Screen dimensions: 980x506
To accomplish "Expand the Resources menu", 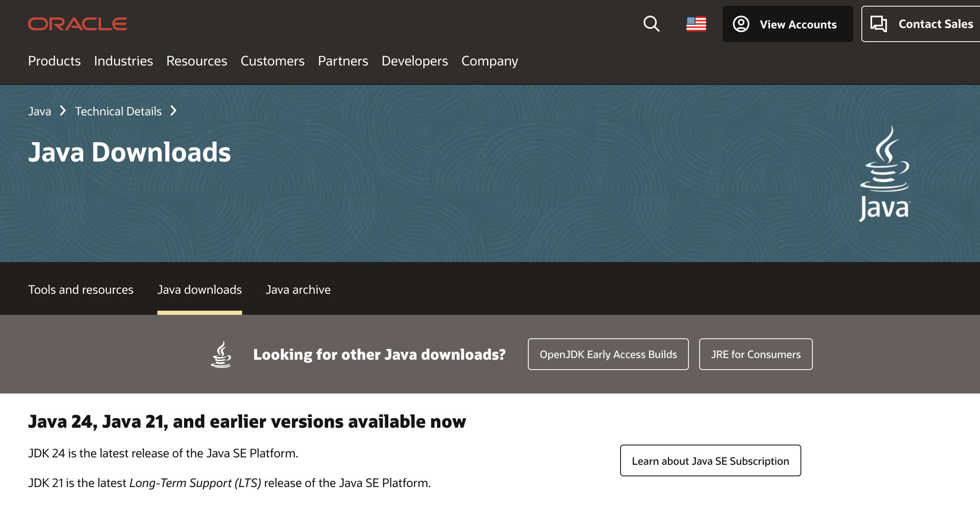I will (x=196, y=61).
